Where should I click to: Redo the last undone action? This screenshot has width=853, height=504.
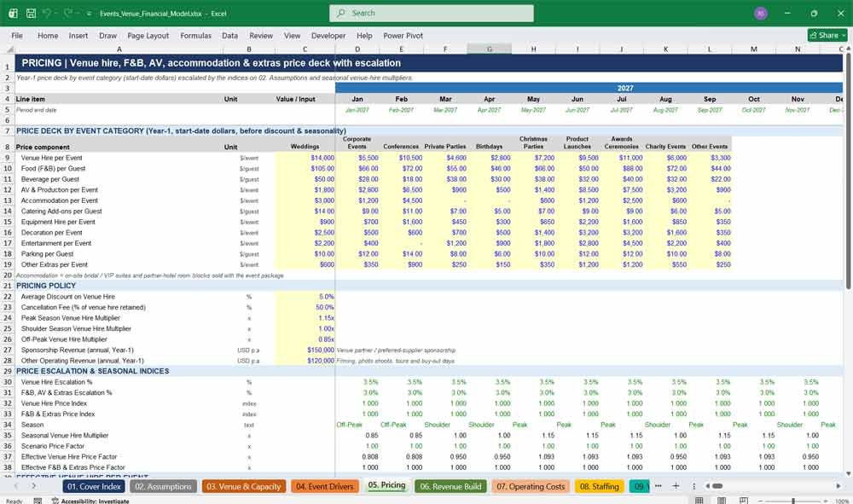coord(68,13)
